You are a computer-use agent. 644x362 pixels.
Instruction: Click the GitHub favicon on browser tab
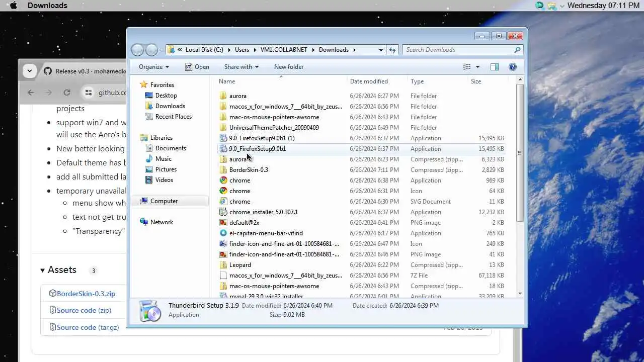[x=48, y=71]
